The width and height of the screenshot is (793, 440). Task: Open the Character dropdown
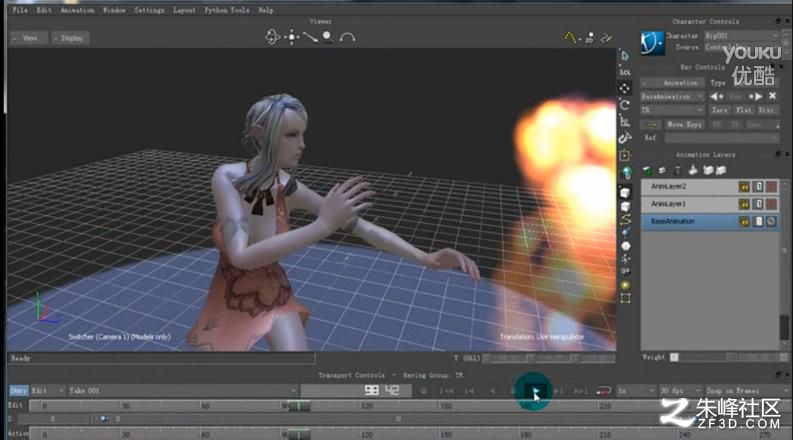click(x=741, y=36)
